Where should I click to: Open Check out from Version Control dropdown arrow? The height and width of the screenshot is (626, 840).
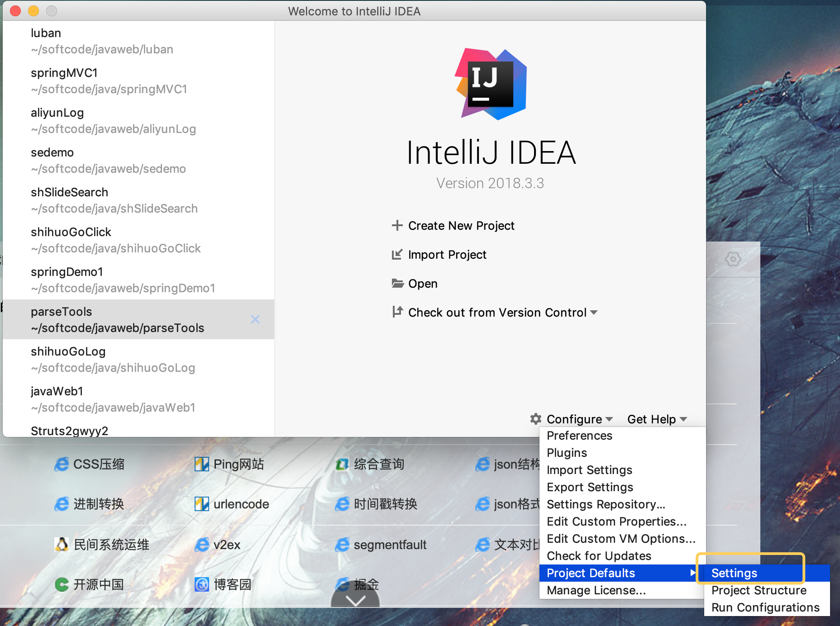pyautogui.click(x=594, y=313)
